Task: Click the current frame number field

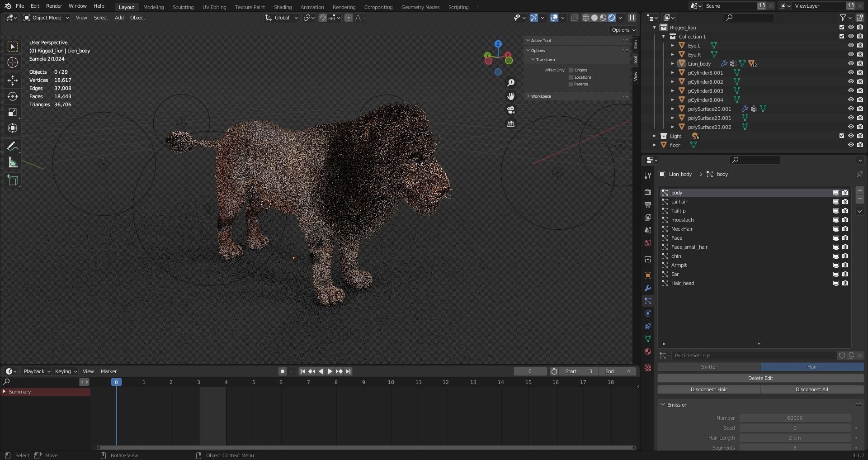Action: [x=530, y=371]
